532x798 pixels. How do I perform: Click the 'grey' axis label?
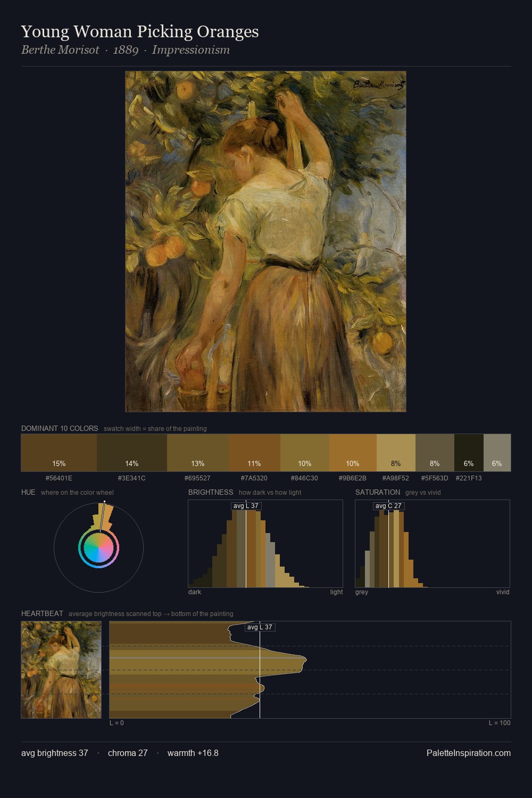(362, 592)
